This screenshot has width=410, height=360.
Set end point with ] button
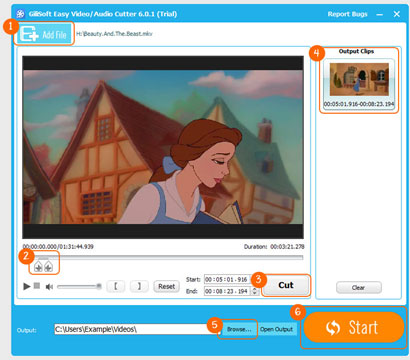point(139,286)
